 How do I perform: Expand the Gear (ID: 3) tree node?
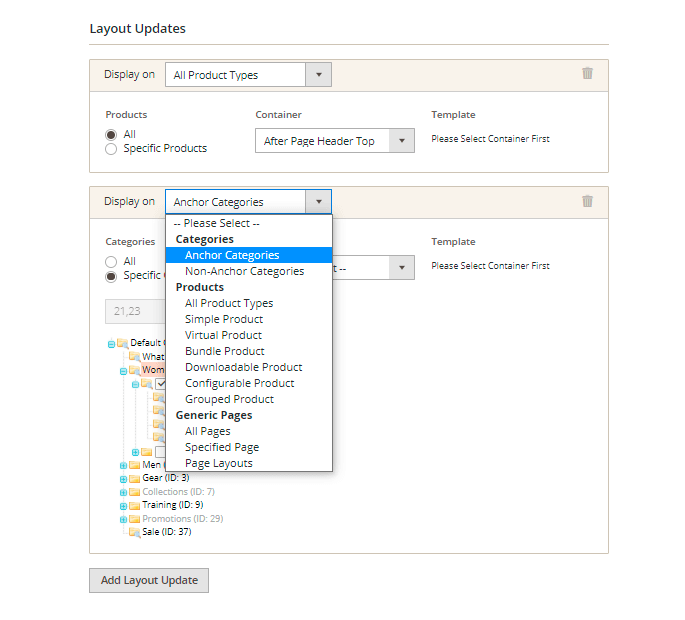pyautogui.click(x=123, y=479)
